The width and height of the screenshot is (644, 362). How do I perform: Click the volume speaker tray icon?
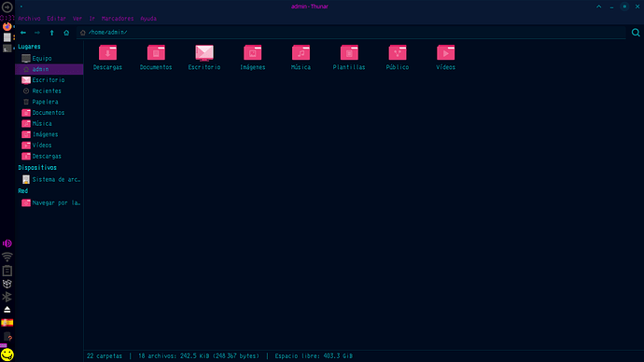tap(7, 244)
